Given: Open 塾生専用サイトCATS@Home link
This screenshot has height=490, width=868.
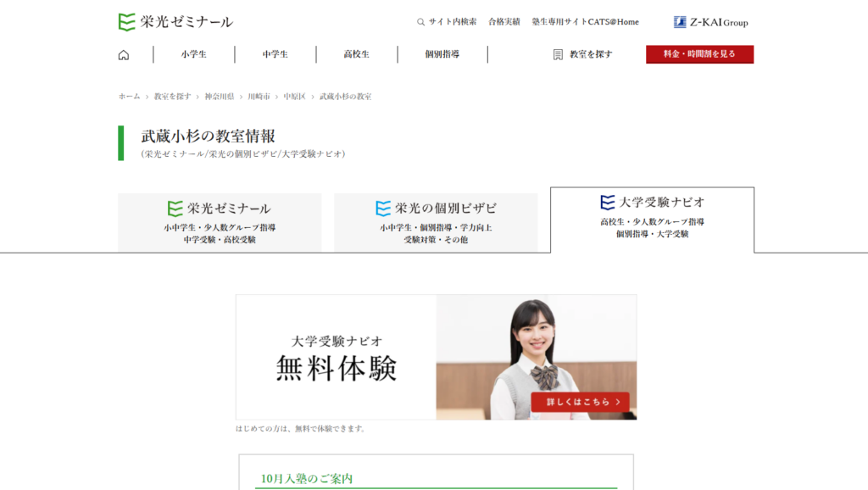Looking at the screenshot, I should point(585,22).
